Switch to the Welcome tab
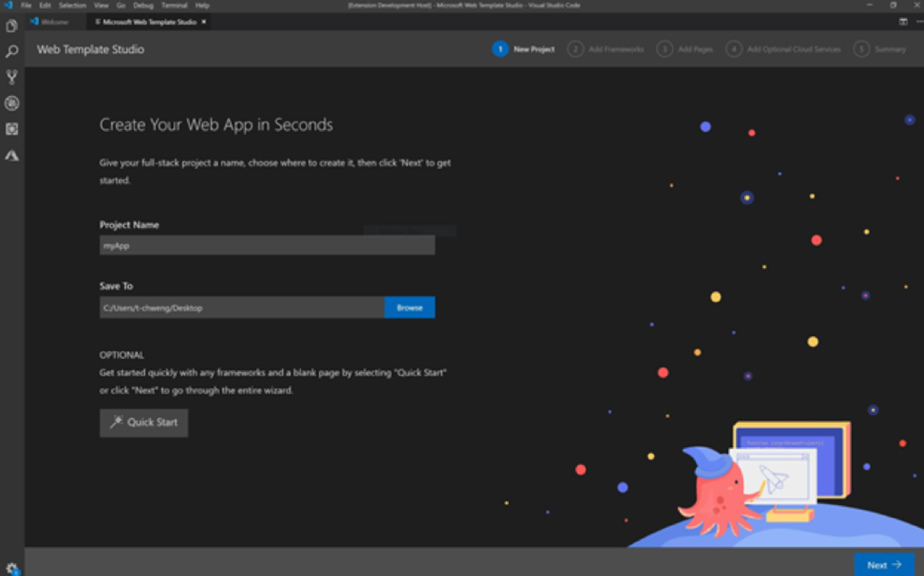The width and height of the screenshot is (924, 576). click(54, 21)
